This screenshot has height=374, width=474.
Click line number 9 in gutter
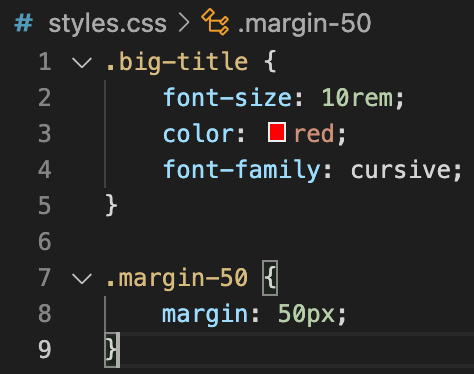point(45,350)
